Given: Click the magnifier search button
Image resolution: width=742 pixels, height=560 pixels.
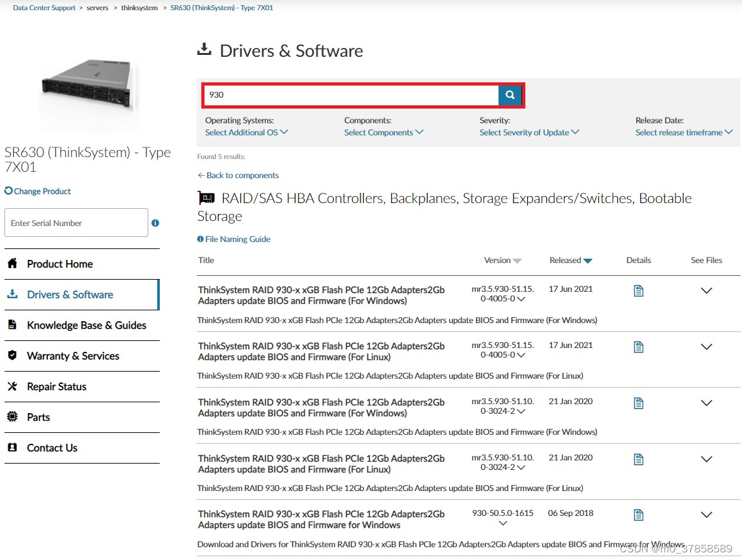Looking at the screenshot, I should (x=510, y=95).
